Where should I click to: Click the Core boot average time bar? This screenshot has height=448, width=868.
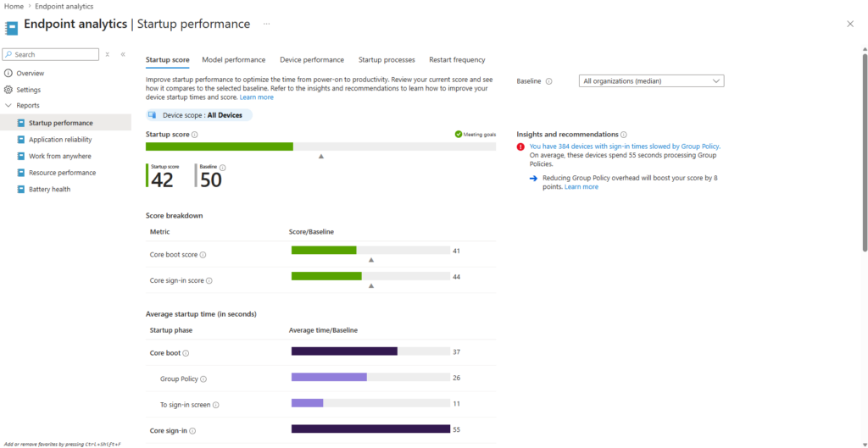click(x=344, y=351)
